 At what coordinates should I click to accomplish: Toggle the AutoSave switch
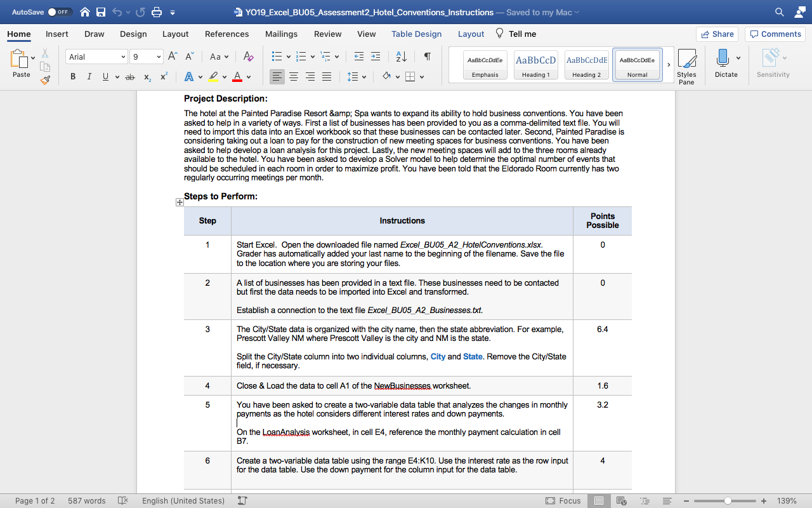coord(60,12)
